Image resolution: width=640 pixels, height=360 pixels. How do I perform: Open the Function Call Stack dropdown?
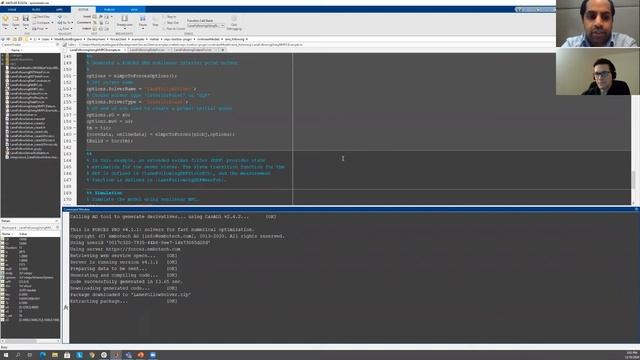point(206,26)
